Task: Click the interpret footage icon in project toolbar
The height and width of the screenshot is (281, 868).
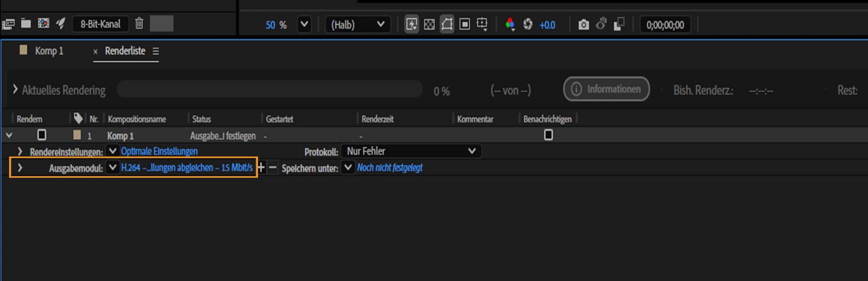Action: click(8, 24)
